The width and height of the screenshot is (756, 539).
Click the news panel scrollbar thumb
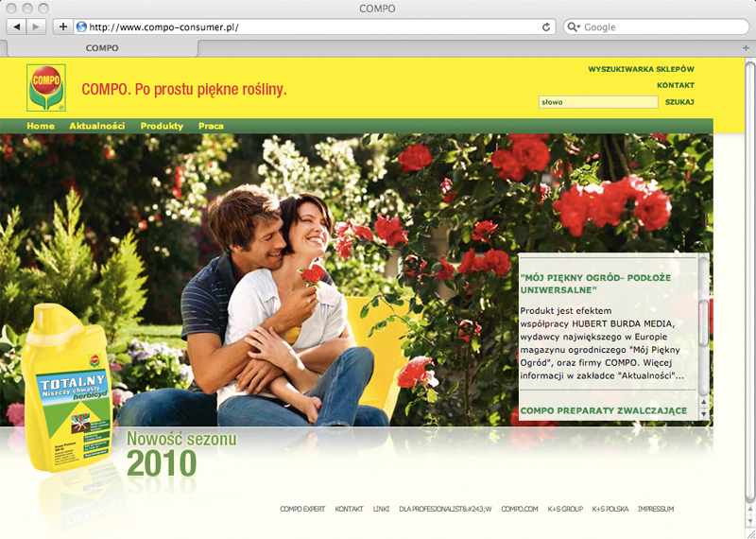[x=702, y=322]
